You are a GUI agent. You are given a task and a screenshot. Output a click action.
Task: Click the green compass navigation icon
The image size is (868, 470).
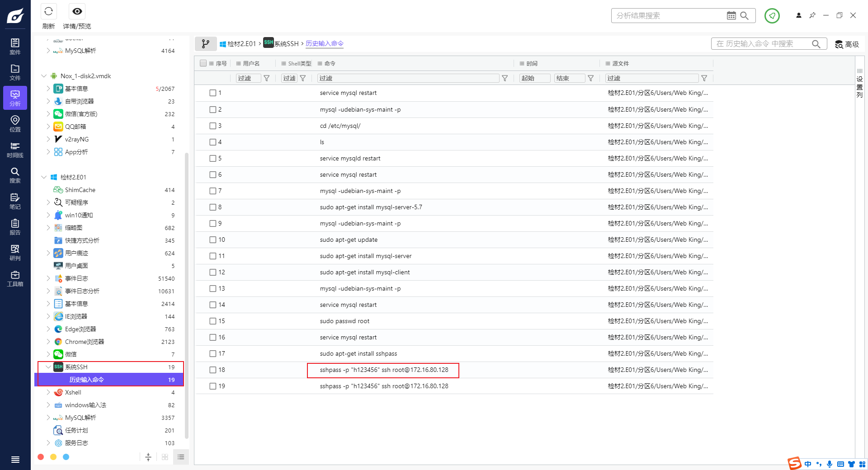pos(772,16)
